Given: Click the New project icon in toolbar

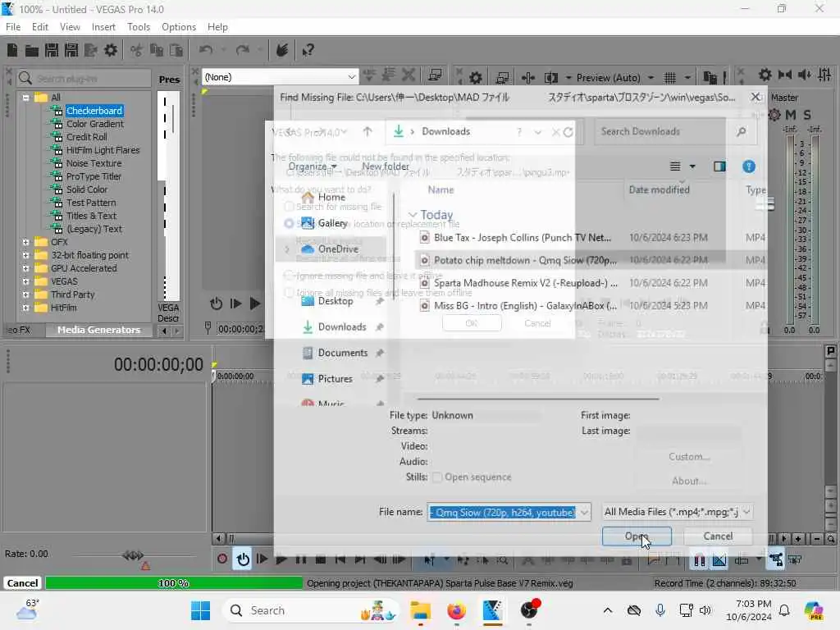Looking at the screenshot, I should click(12, 50).
